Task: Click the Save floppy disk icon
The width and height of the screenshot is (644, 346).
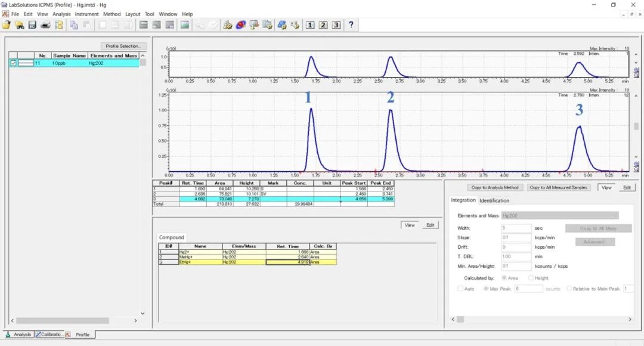Action: [x=33, y=24]
